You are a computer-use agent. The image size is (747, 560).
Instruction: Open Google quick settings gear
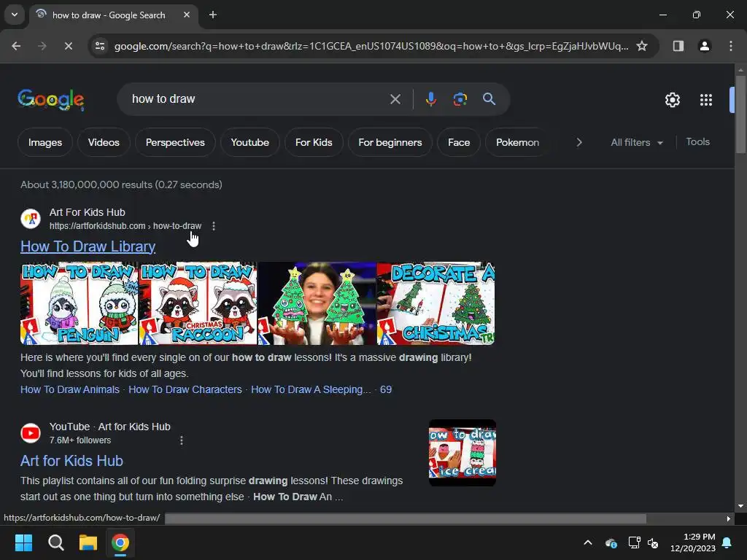672,100
